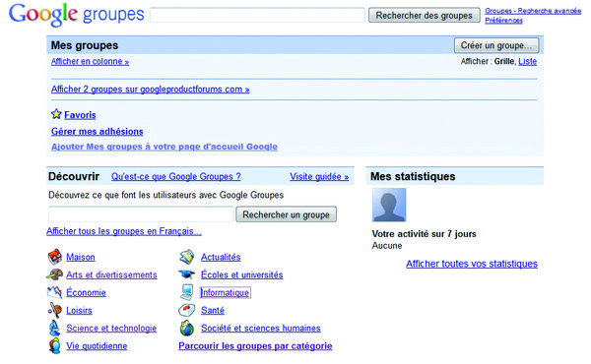Open Qu'est-ce que Google Groupes link
This screenshot has width=591, height=364.
(176, 176)
